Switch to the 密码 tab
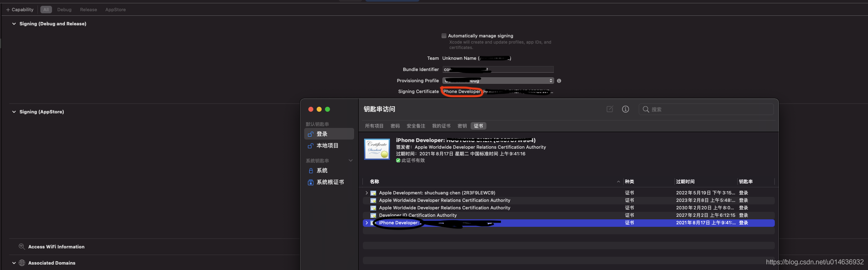 click(x=395, y=126)
